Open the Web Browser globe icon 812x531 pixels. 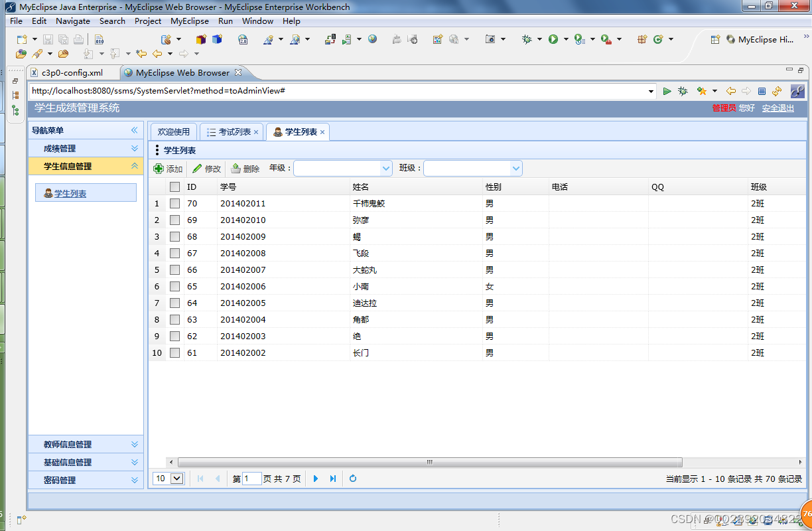371,40
